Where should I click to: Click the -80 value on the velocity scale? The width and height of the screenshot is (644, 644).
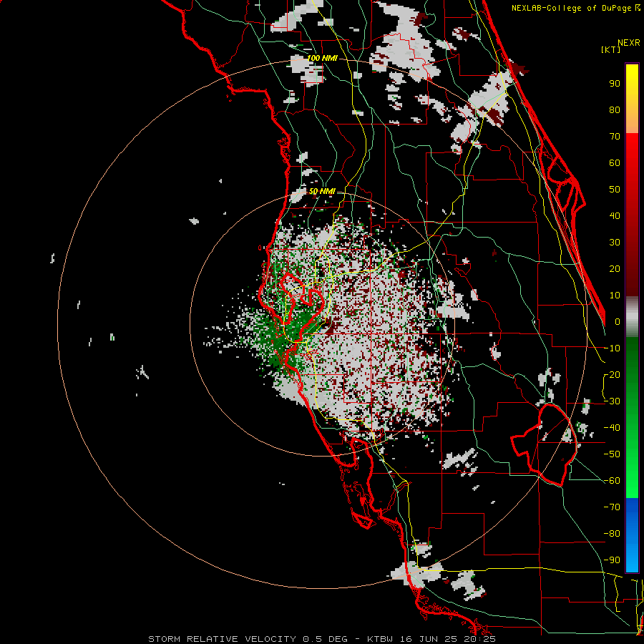(x=612, y=534)
